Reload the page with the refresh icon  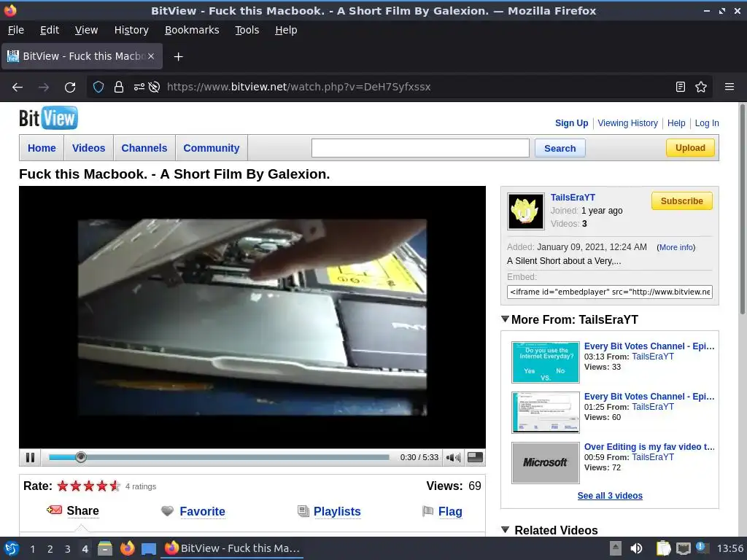tap(70, 87)
